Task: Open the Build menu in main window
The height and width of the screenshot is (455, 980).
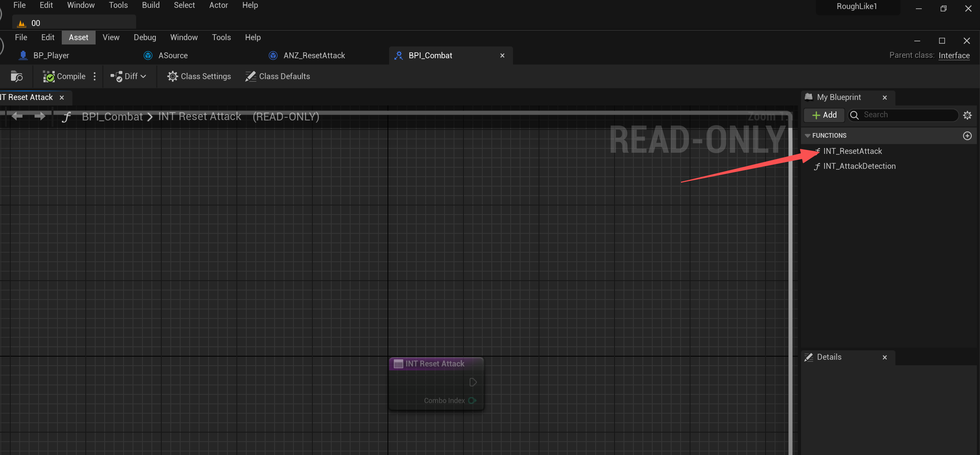Action: click(x=151, y=5)
